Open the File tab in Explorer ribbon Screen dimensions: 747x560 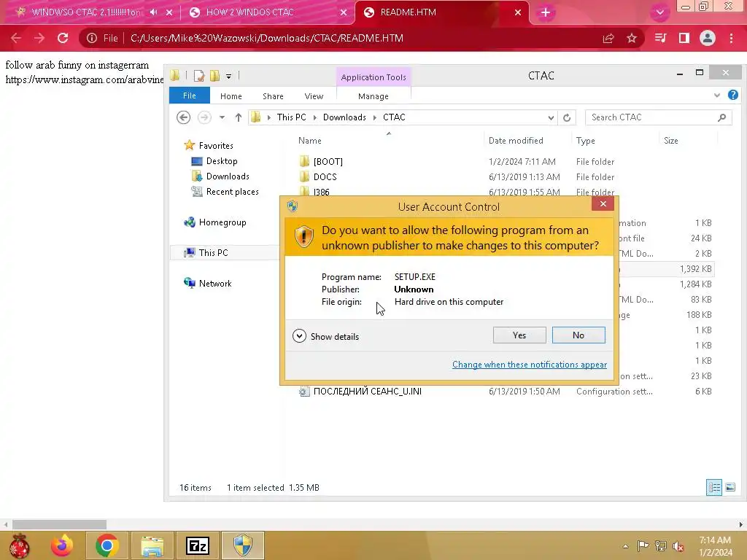pyautogui.click(x=189, y=96)
